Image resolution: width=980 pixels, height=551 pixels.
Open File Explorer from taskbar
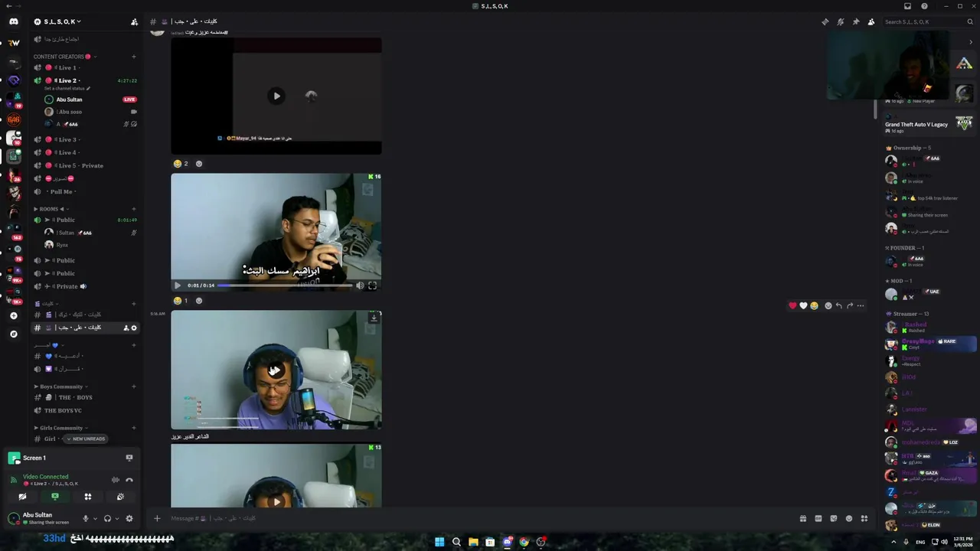(473, 542)
